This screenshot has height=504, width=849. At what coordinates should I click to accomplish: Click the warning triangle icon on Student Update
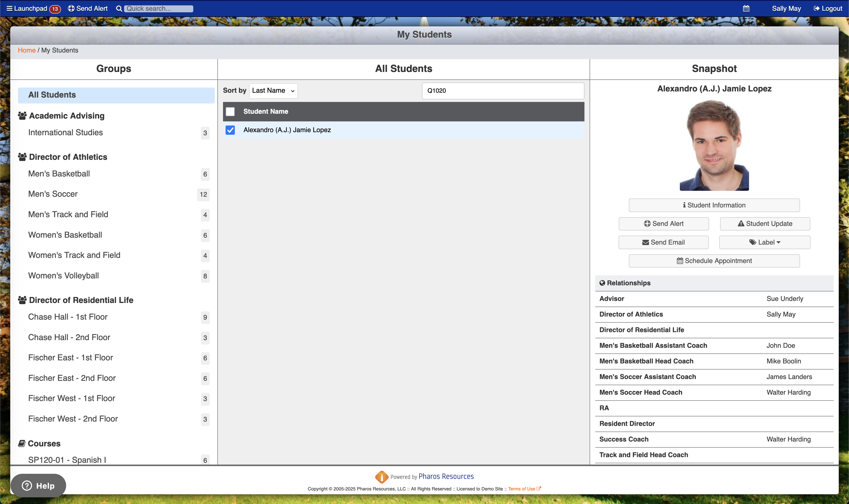[x=741, y=224]
